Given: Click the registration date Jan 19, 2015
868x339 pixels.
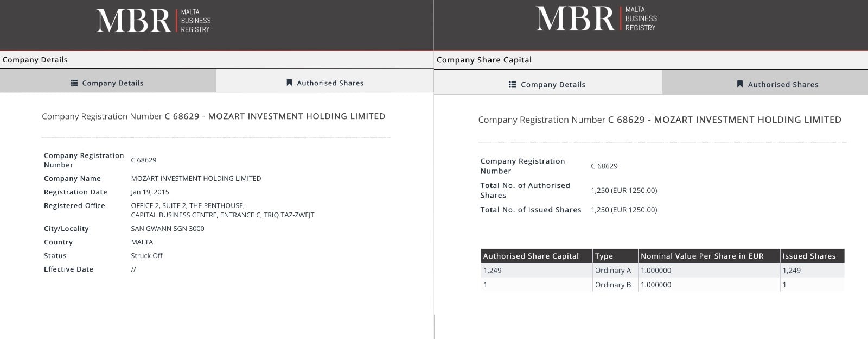Looking at the screenshot, I should tap(150, 192).
